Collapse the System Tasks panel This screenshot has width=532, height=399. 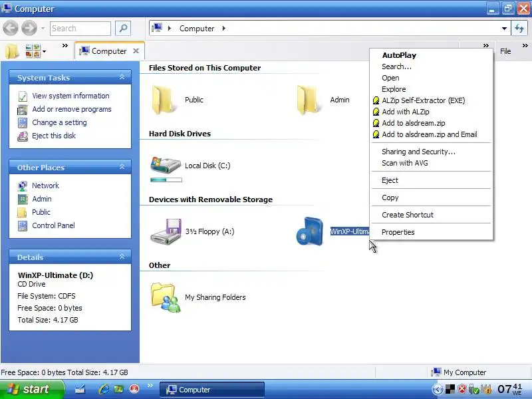(122, 77)
